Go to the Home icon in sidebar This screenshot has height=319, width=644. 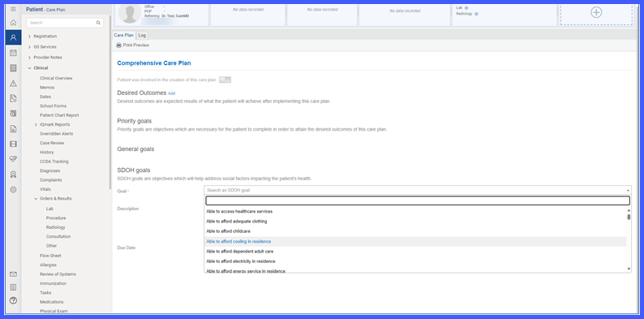pos(13,23)
